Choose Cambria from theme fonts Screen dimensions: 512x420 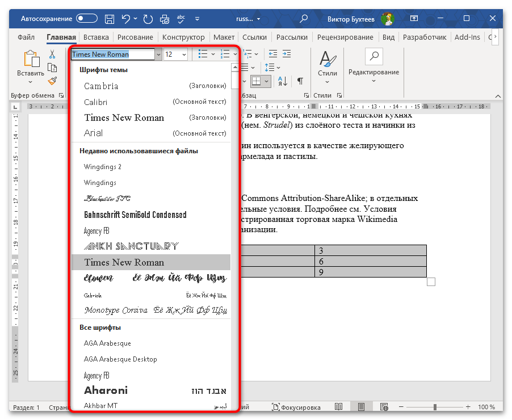tap(102, 86)
